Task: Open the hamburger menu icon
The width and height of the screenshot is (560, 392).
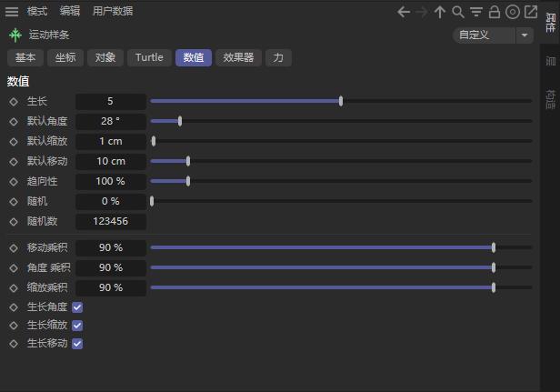Action: 12,11
